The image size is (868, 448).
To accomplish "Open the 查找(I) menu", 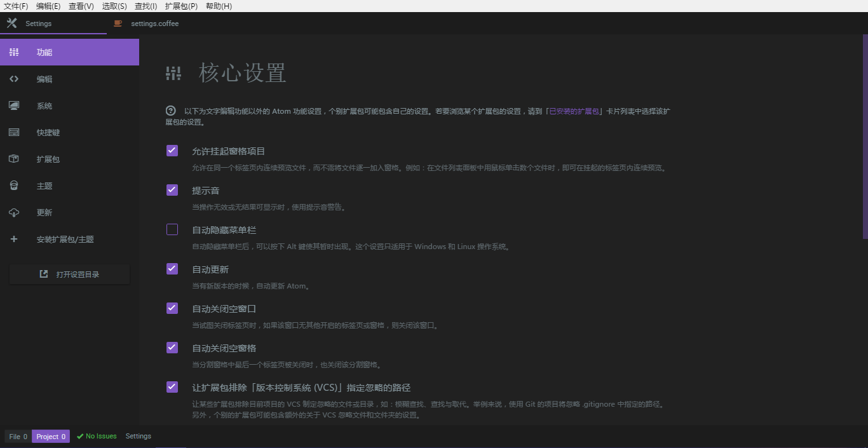I will [146, 6].
